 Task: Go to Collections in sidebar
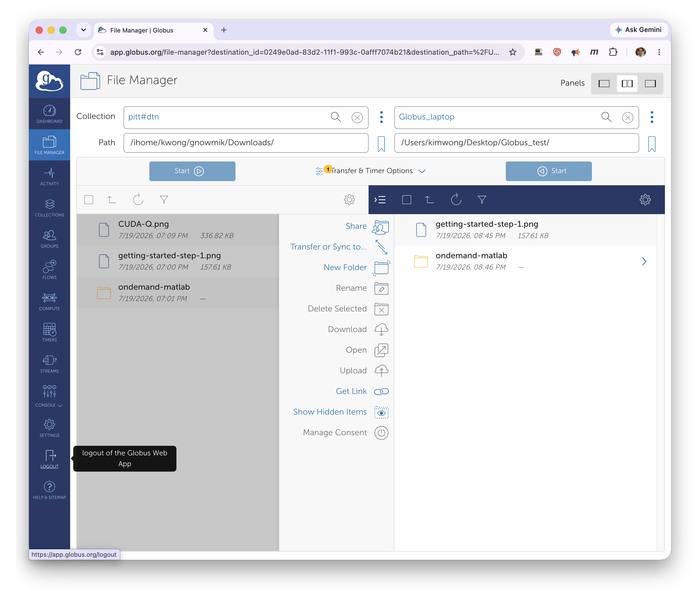49,208
